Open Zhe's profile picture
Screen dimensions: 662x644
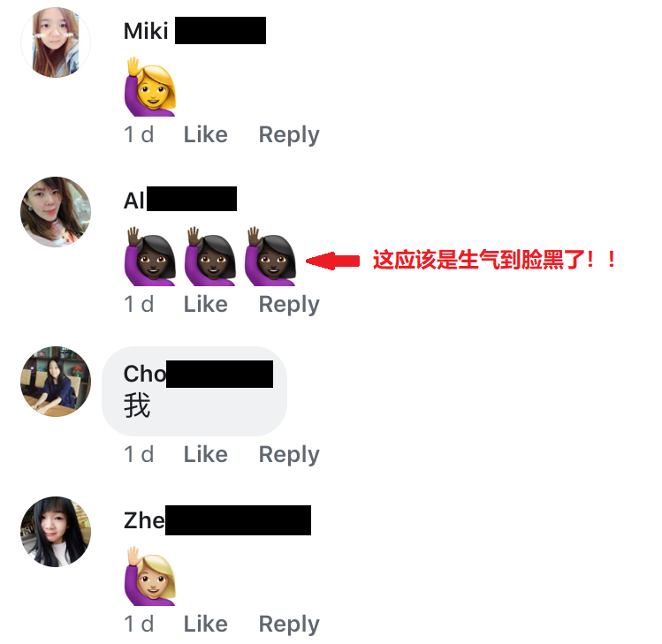tap(56, 532)
